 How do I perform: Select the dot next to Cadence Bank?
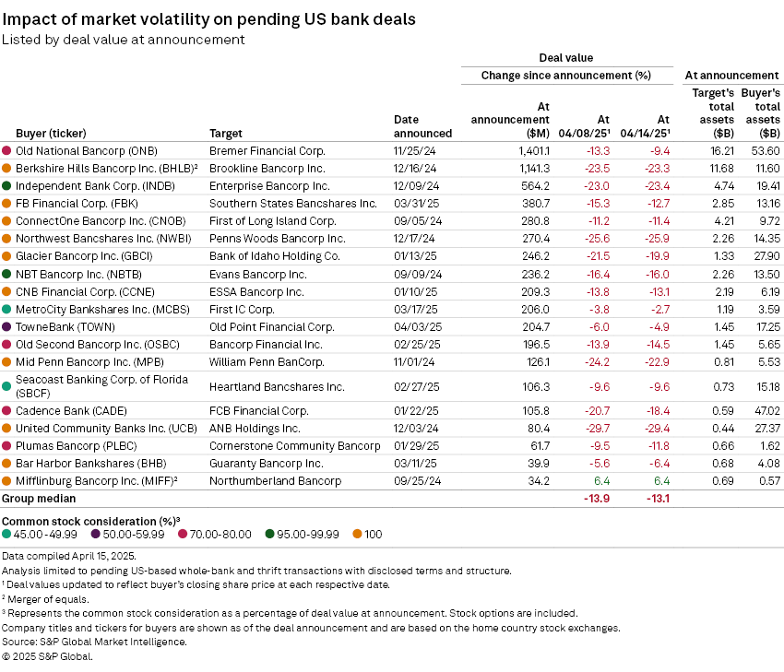[7, 410]
